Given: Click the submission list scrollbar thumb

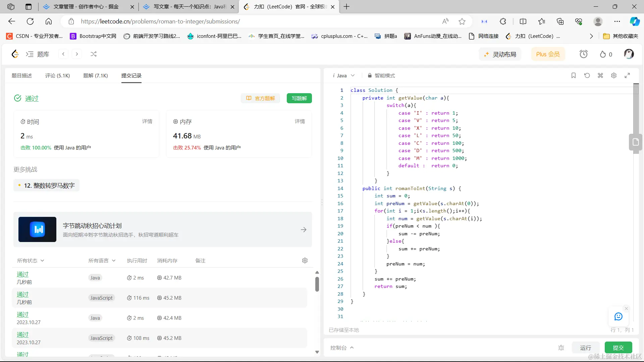Looking at the screenshot, I should point(317,284).
